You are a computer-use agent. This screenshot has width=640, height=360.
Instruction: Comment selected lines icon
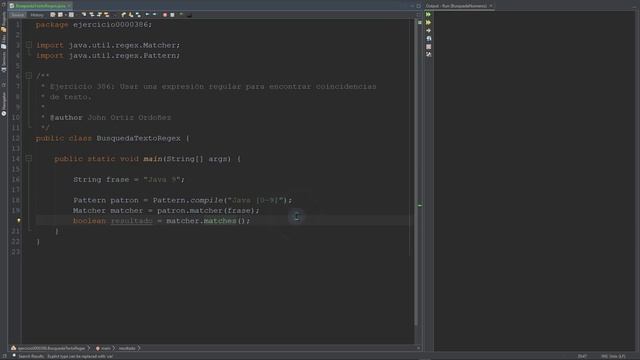pos(181,15)
